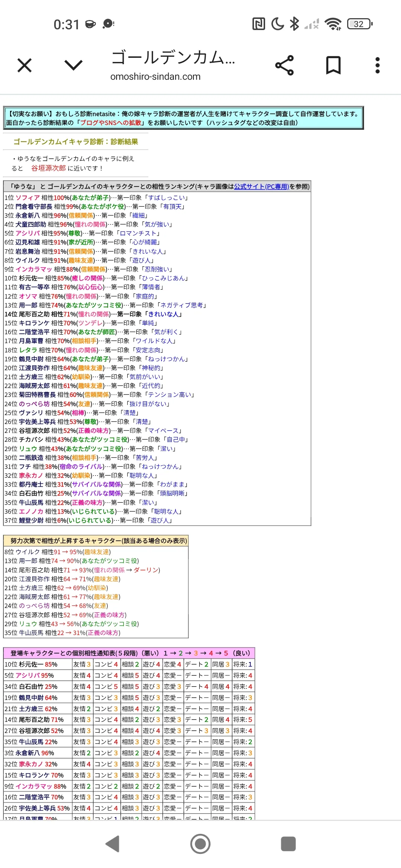Screen dimensions: 401x868
Task: Tap デート3 cell in 谷垣源次郎 table row
Action: (x=197, y=731)
